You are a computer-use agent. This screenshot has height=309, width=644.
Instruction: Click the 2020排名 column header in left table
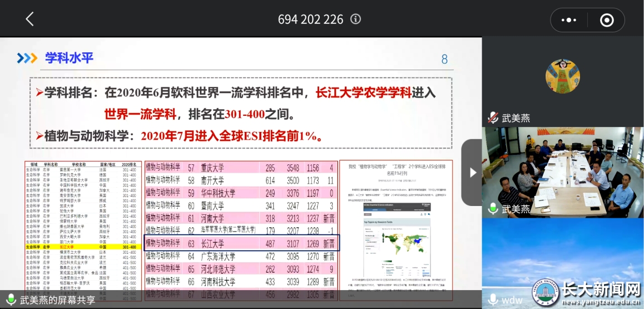click(130, 164)
